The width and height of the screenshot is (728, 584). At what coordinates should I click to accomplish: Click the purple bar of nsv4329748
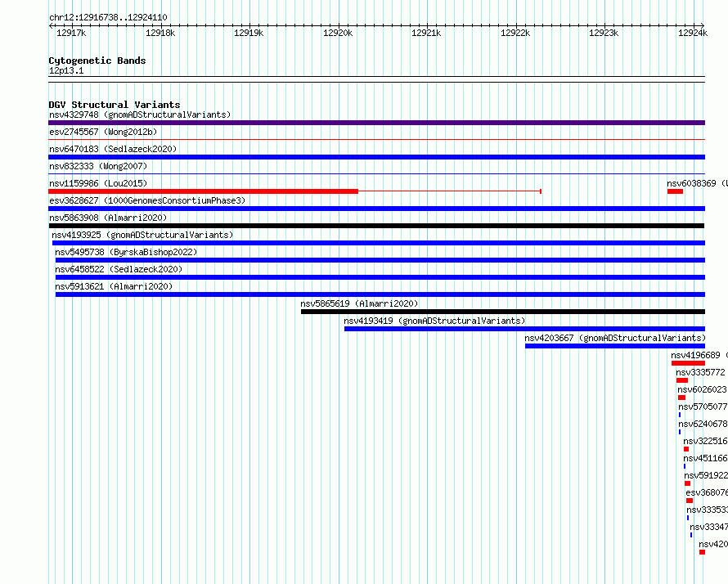pos(376,123)
